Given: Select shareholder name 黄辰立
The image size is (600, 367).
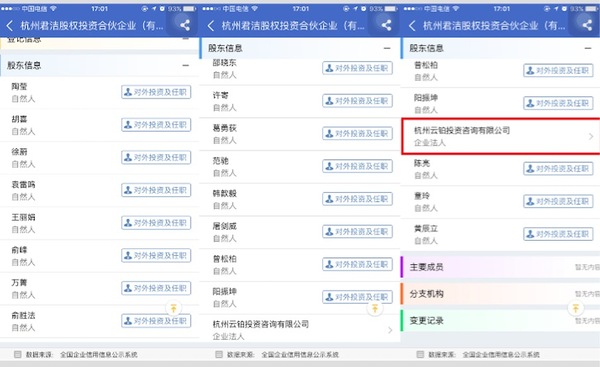Looking at the screenshot, I should (x=426, y=228).
